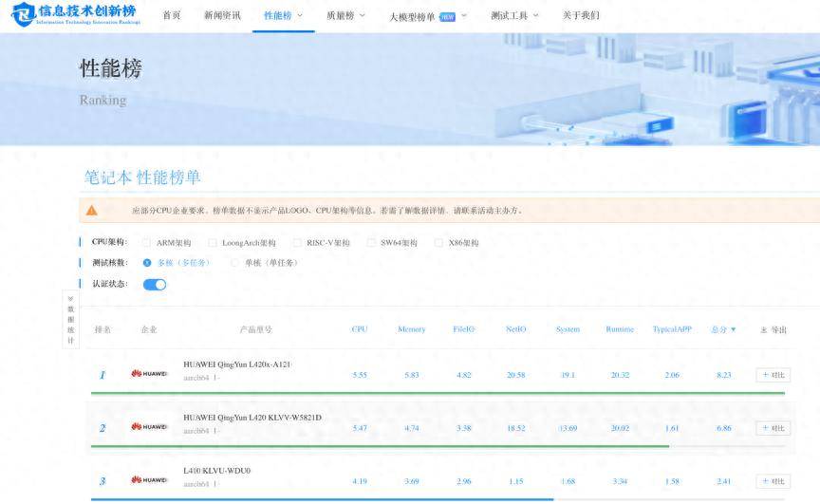The image size is (820, 504).
Task: Click the 笔记本 性能榜单 heading
Action: click(x=142, y=177)
